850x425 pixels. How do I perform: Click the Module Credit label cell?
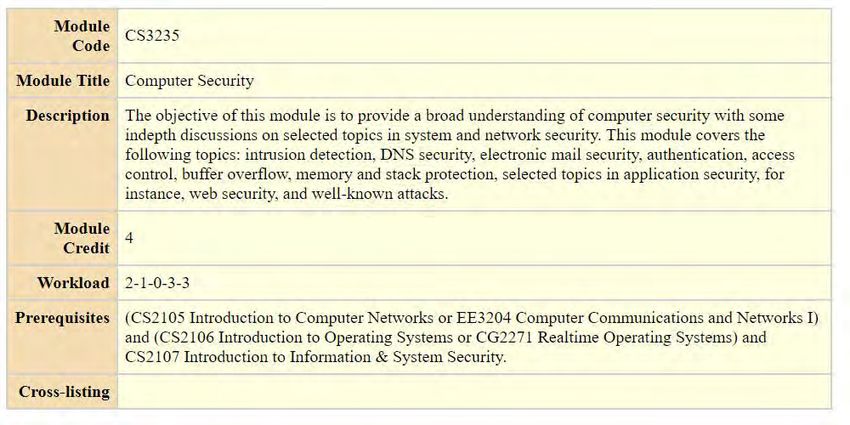click(62, 238)
